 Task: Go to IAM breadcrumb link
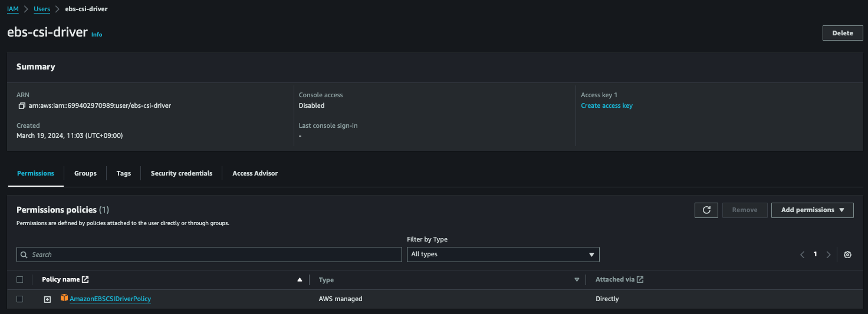(13, 9)
